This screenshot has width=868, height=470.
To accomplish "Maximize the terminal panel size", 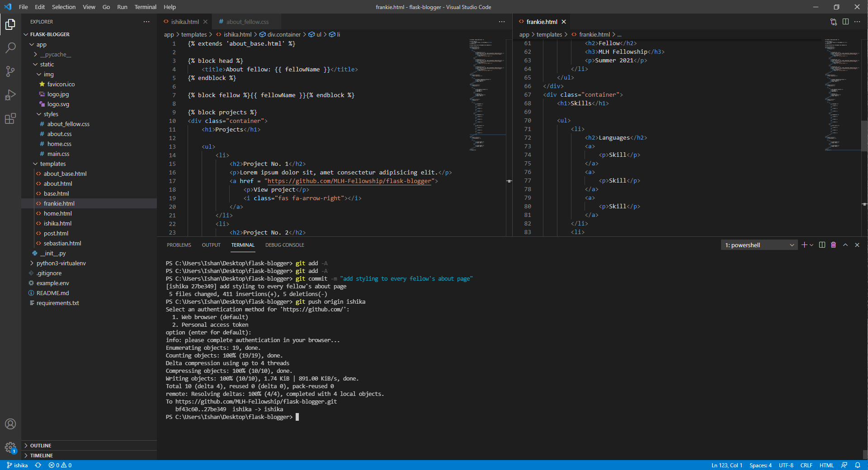I will pos(845,245).
